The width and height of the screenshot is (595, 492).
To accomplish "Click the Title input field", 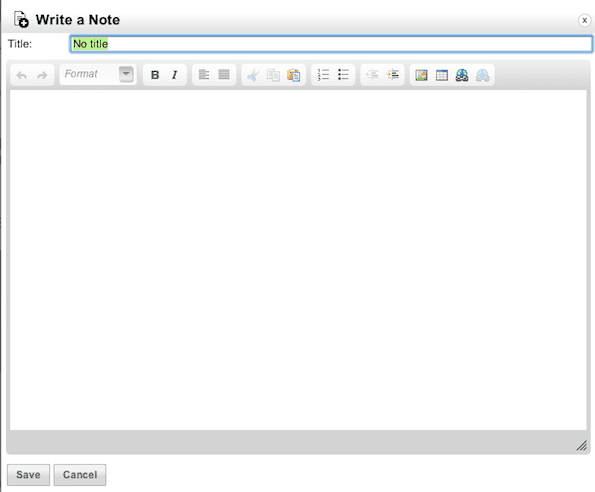I will click(331, 44).
